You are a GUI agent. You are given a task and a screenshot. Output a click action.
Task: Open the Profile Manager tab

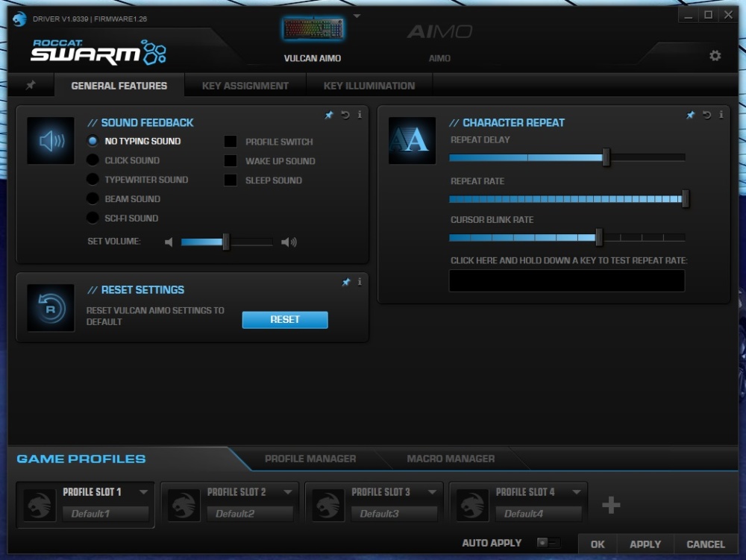(x=310, y=459)
